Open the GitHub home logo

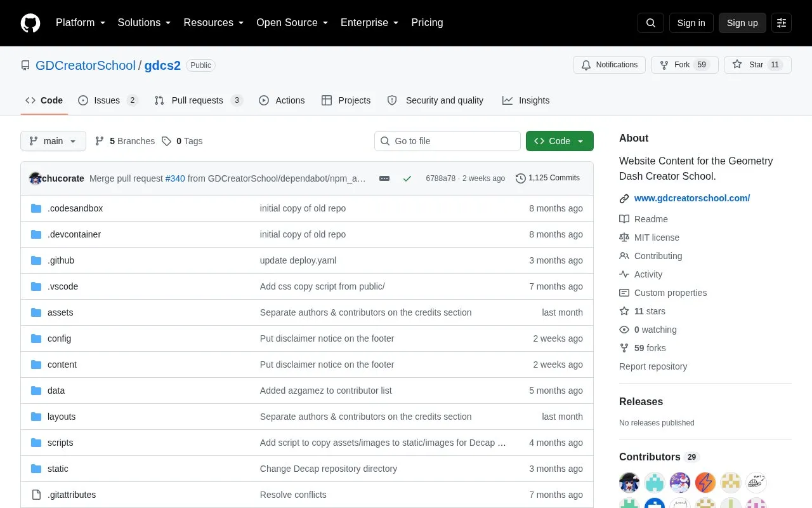point(30,23)
